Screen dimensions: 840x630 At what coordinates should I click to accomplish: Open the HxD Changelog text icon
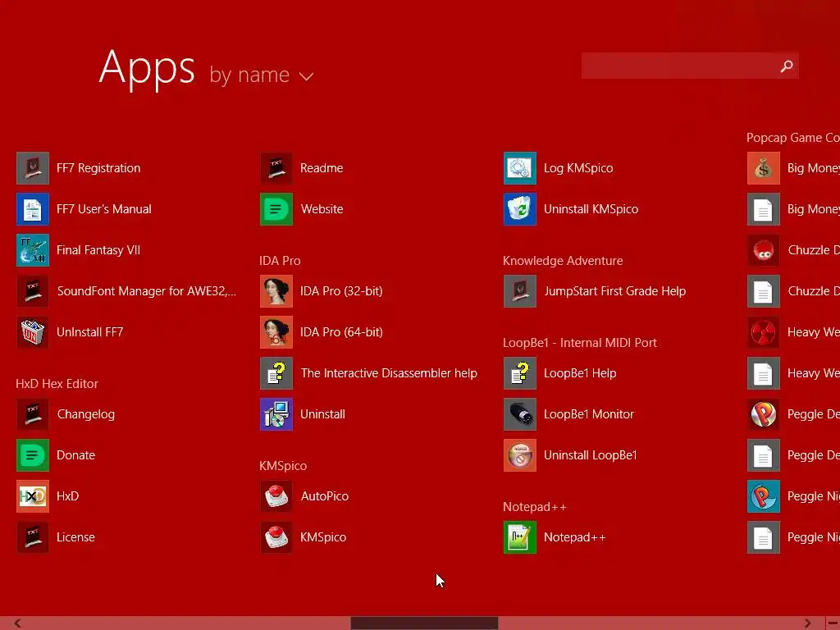[33, 414]
